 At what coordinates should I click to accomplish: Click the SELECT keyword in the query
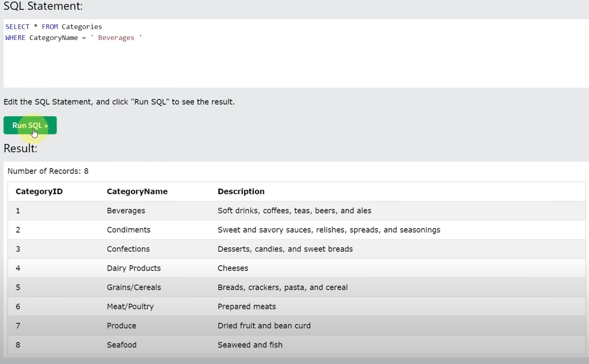click(17, 26)
